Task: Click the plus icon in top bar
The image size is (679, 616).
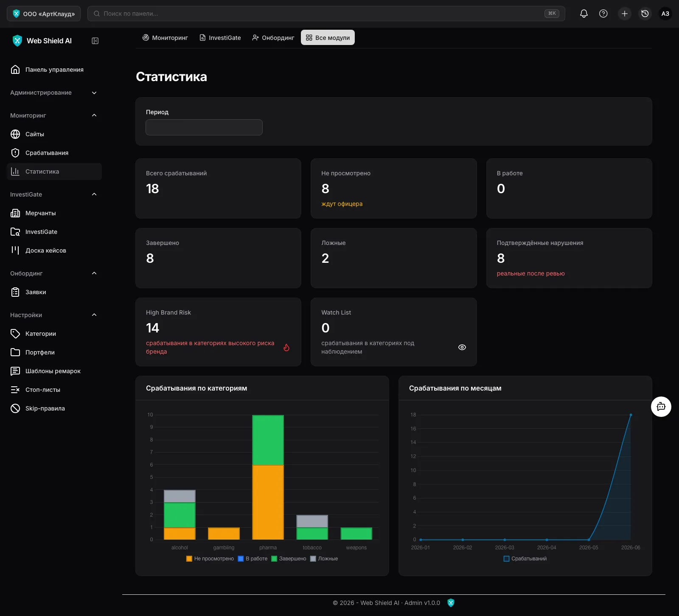Action: tap(625, 14)
